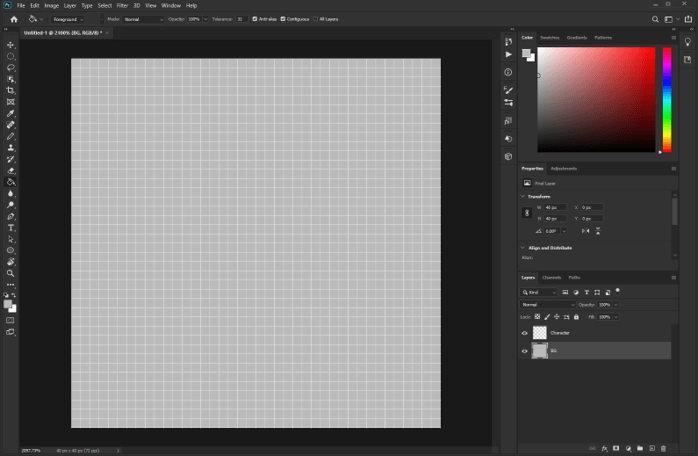Click the Home icon in options bar
This screenshot has height=456, width=698.
pos(13,19)
